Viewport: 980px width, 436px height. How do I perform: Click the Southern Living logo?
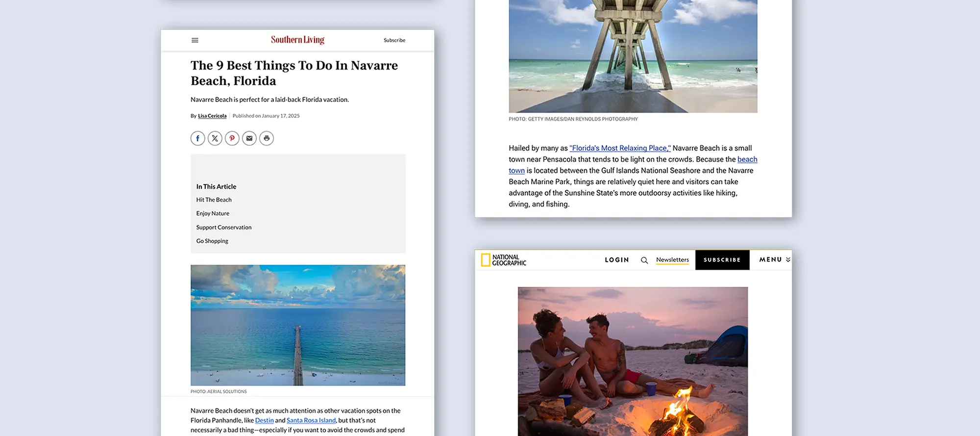click(x=297, y=40)
